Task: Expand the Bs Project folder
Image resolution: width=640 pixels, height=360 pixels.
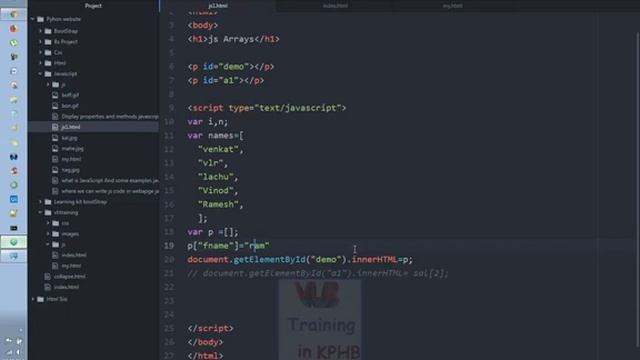Action: 40,42
